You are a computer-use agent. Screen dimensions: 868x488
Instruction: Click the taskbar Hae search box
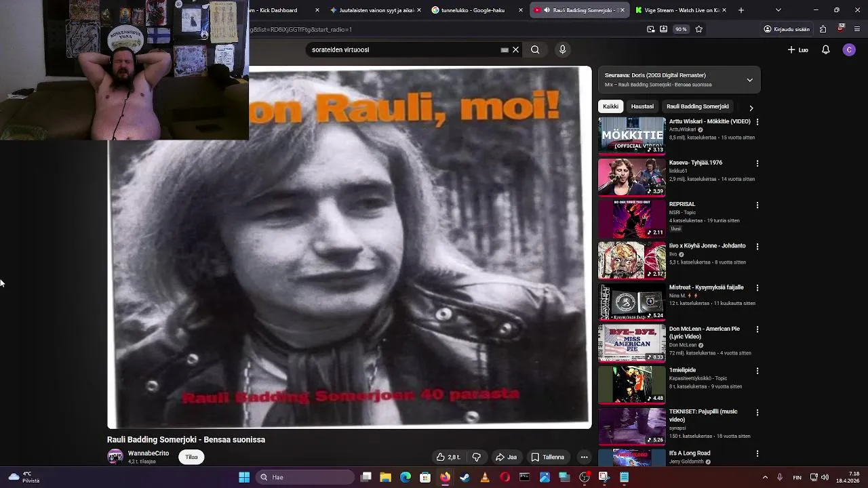coord(304,477)
